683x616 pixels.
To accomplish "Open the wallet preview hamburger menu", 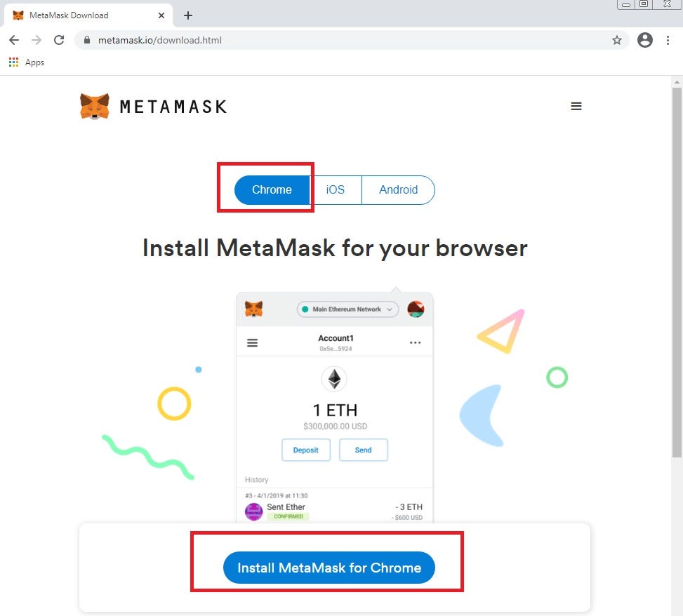I will point(252,343).
